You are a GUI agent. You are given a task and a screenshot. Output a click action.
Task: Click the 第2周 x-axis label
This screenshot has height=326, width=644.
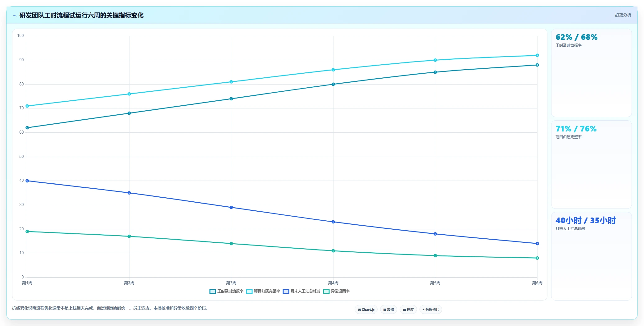point(129,283)
